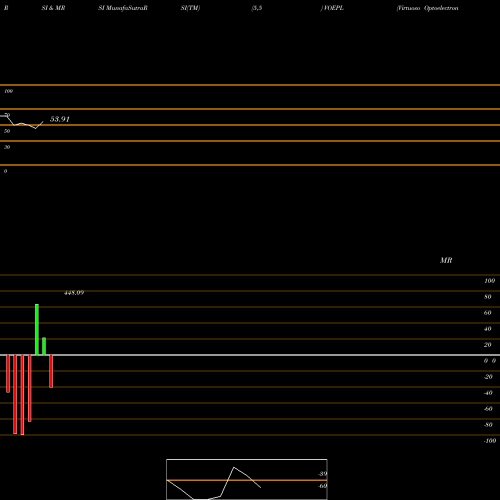This screenshot has width=500, height=500.
Task: Select the 'SI MunafaSutraR' header text
Action: pos(123,8)
